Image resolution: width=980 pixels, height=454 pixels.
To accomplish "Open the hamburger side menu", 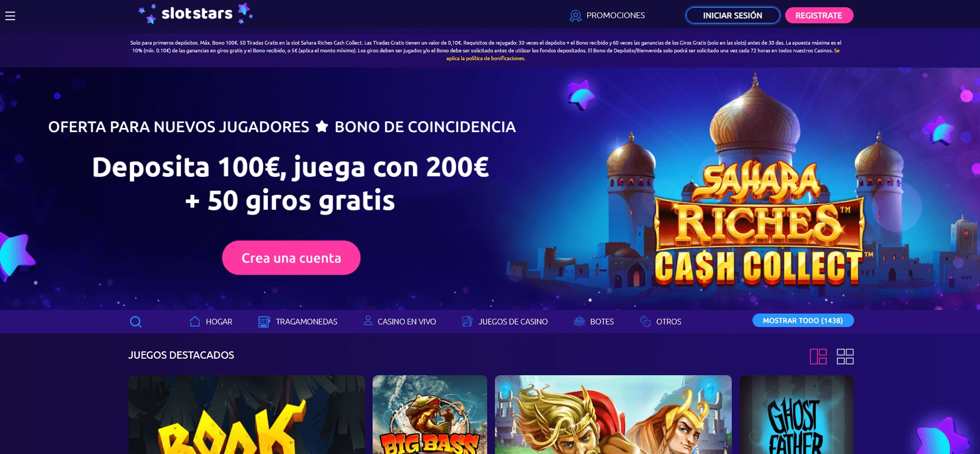I will [10, 16].
